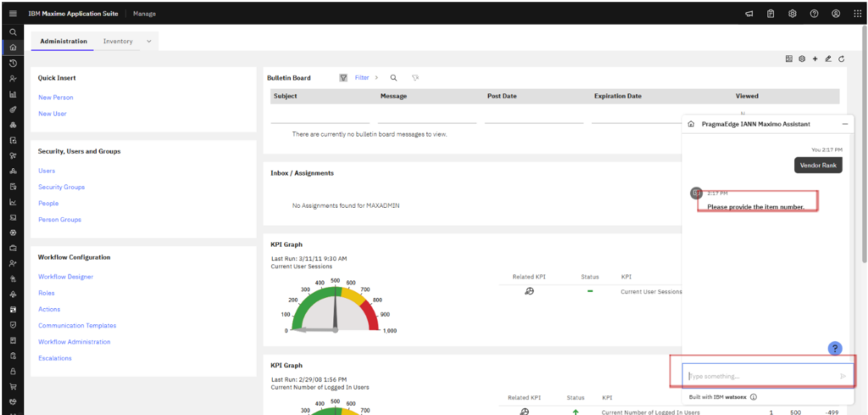Click the chat assistant home icon
This screenshot has height=415, width=868.
tap(691, 124)
